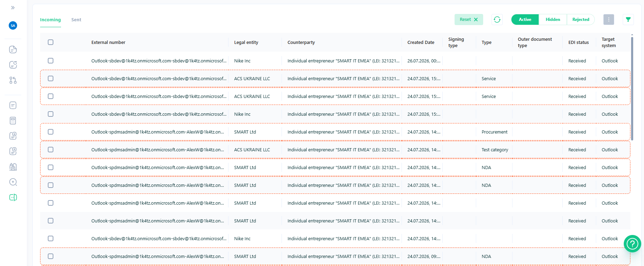This screenshot has height=266, width=644.
Task: Click Nike Inc in the 26.07.2026 row
Action: (242, 61)
